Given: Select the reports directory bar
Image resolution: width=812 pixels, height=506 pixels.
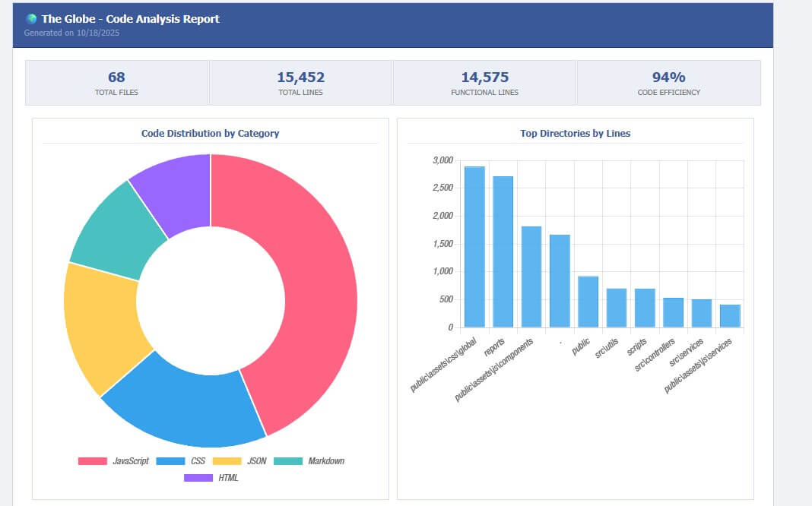Looking at the screenshot, I should click(503, 251).
